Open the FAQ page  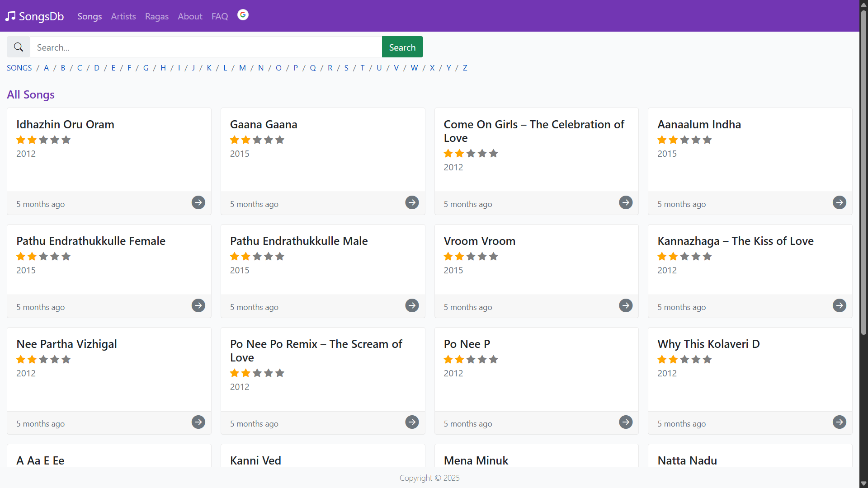(x=220, y=16)
